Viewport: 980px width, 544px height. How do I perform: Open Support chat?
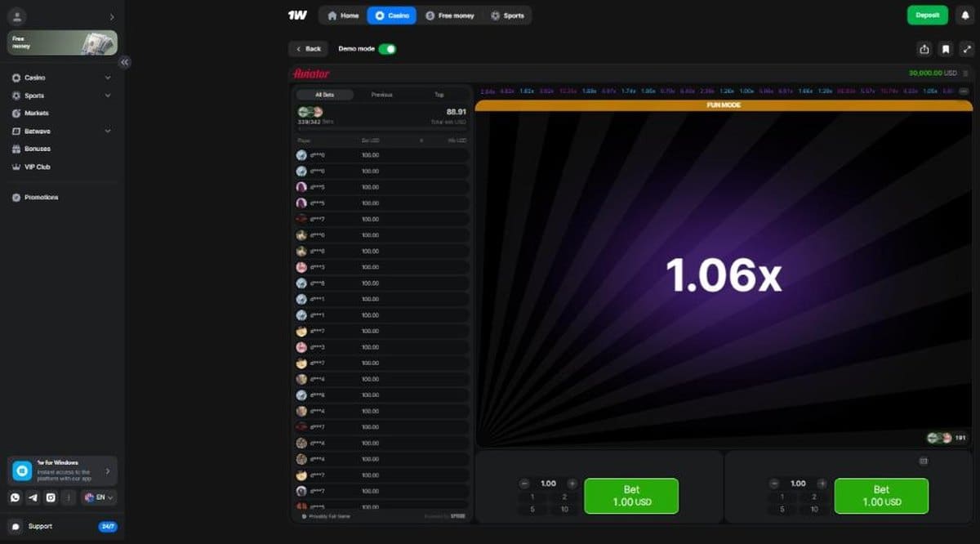tap(41, 527)
